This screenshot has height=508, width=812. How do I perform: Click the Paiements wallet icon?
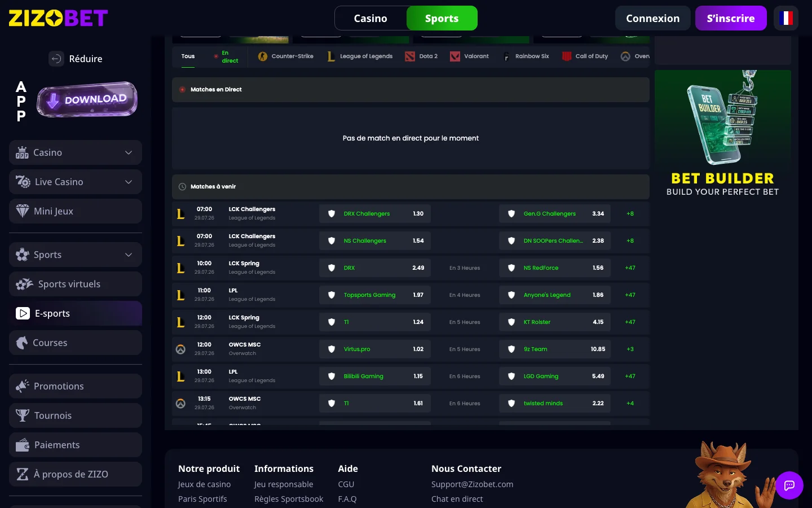tap(23, 445)
